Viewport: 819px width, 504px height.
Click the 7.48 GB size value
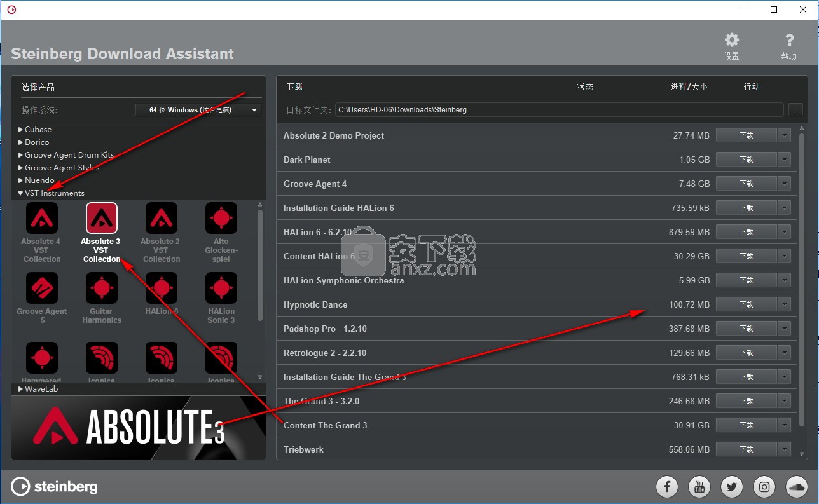tap(694, 184)
